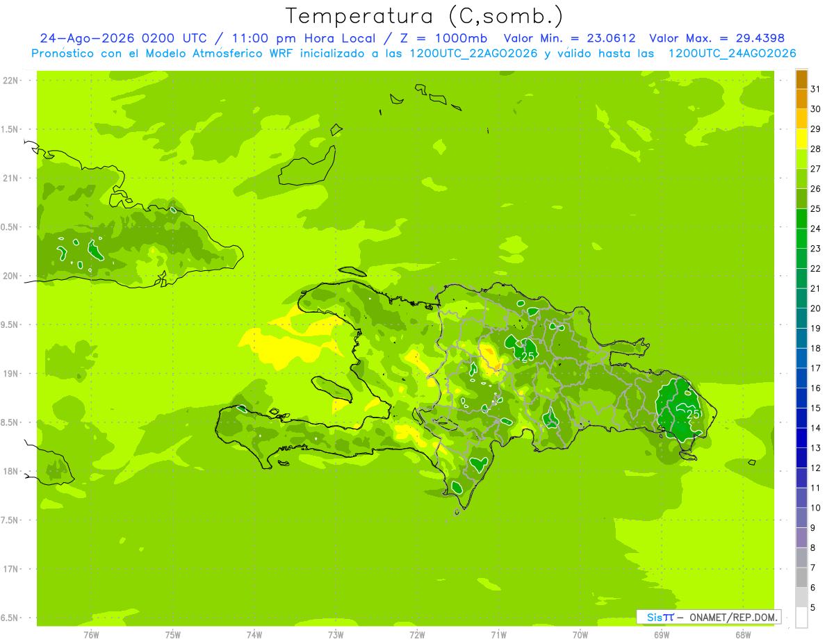Click Tortuga island off Haiti's north coast

[352, 272]
